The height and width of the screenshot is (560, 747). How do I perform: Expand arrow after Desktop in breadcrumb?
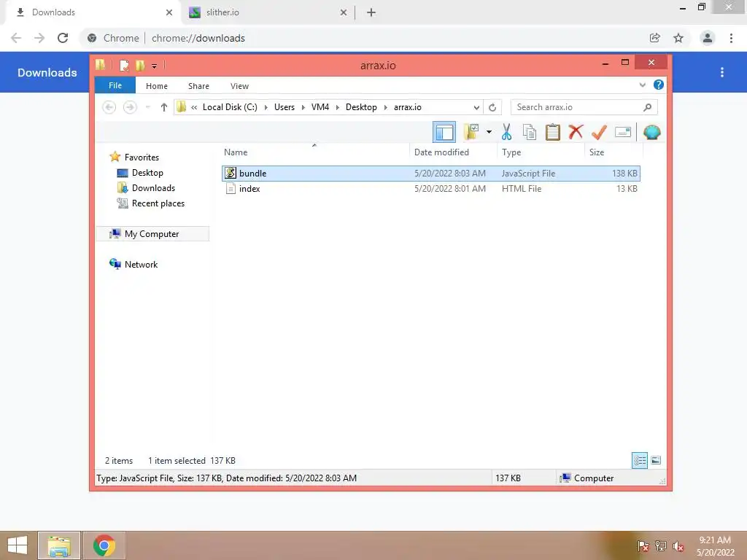385,108
